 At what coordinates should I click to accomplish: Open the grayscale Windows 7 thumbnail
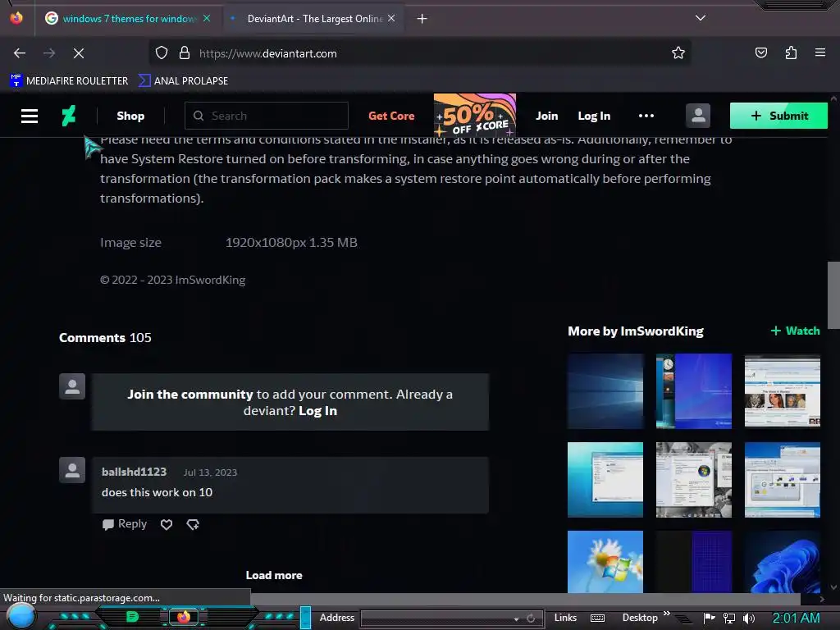(x=694, y=480)
